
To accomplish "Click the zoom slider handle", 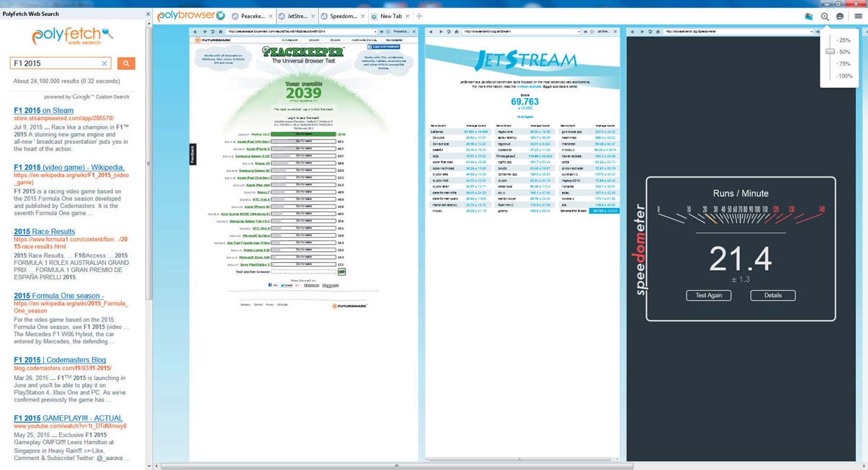I will tap(830, 52).
